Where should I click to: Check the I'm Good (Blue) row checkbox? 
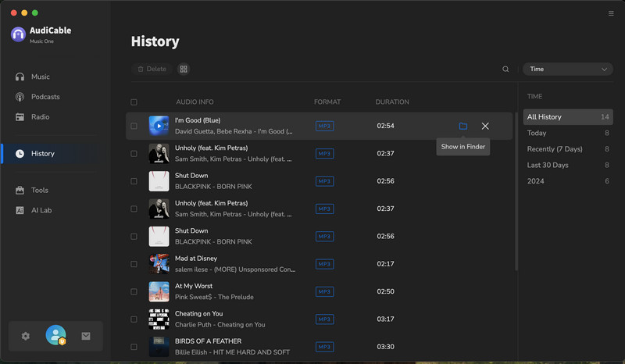pyautogui.click(x=134, y=126)
